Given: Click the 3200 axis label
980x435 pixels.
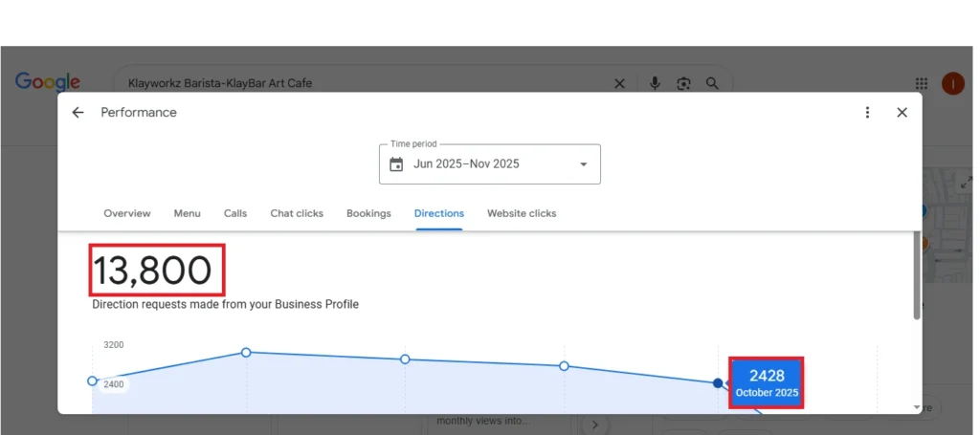Looking at the screenshot, I should (113, 344).
